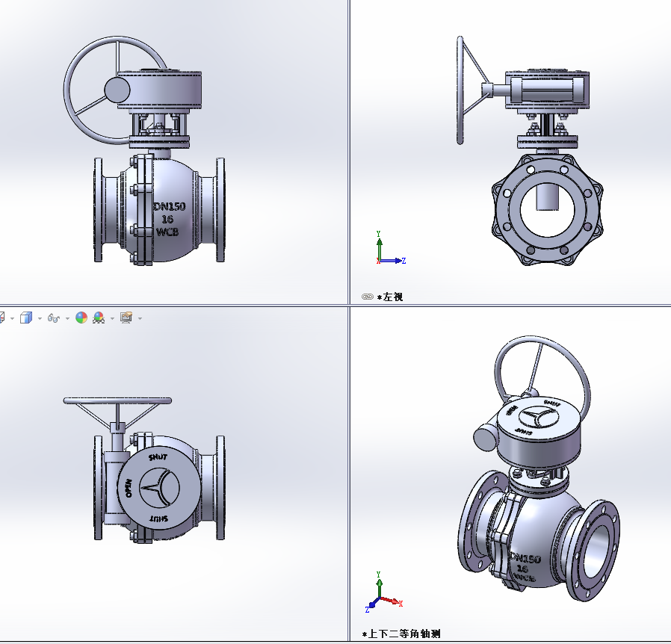This screenshot has width=671, height=644.
Task: Click the 左视 view label
Action: tap(393, 297)
